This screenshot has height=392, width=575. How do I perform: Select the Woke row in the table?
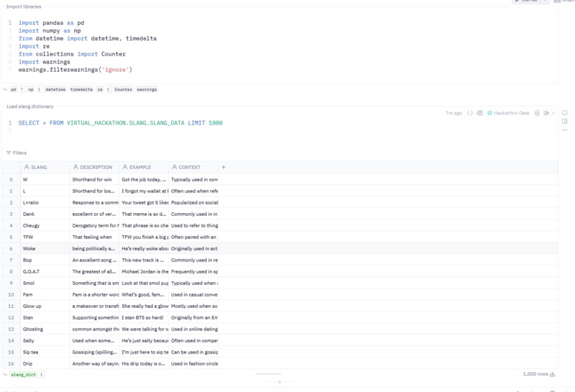point(280,249)
